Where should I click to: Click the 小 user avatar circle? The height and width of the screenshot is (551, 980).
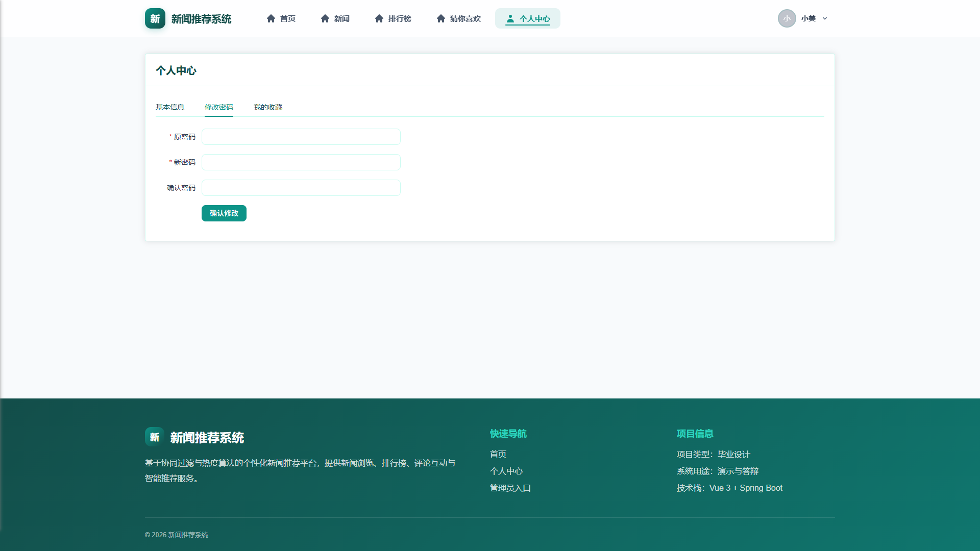[x=787, y=18]
